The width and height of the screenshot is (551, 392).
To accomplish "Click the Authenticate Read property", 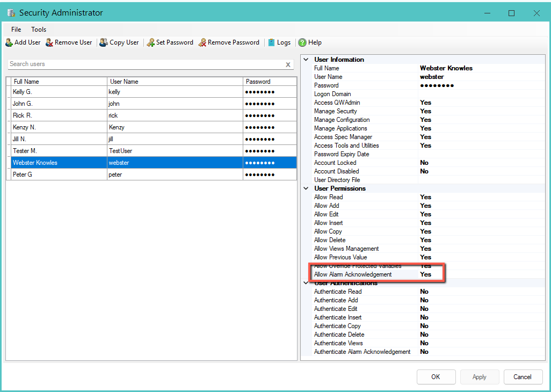I will click(428, 292).
